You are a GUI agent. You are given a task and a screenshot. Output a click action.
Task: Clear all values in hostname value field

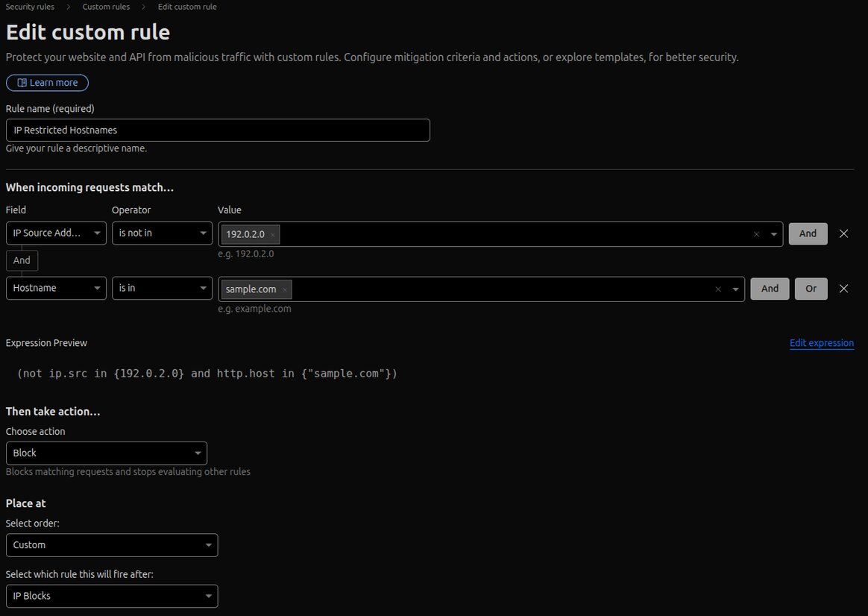coord(718,289)
